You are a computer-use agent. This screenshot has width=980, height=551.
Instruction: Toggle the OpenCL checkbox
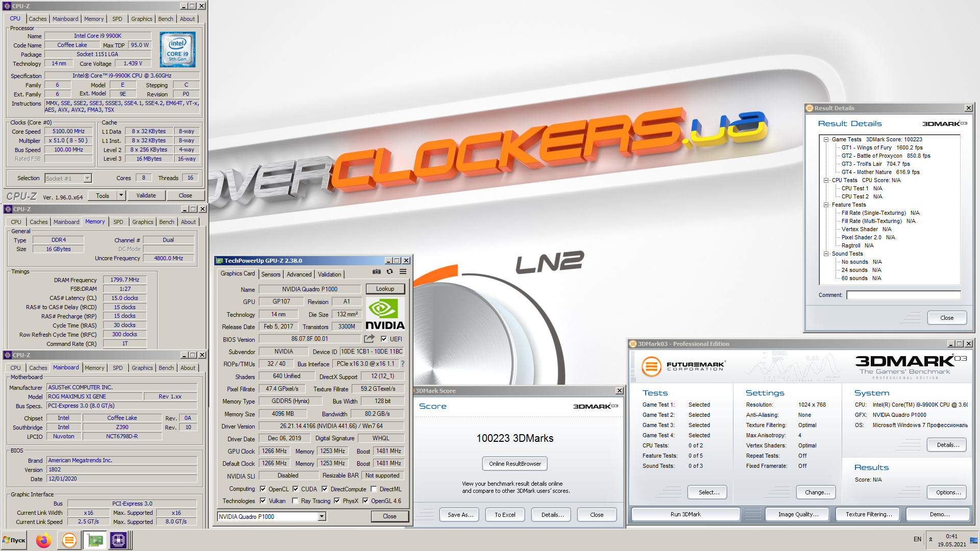tap(263, 489)
